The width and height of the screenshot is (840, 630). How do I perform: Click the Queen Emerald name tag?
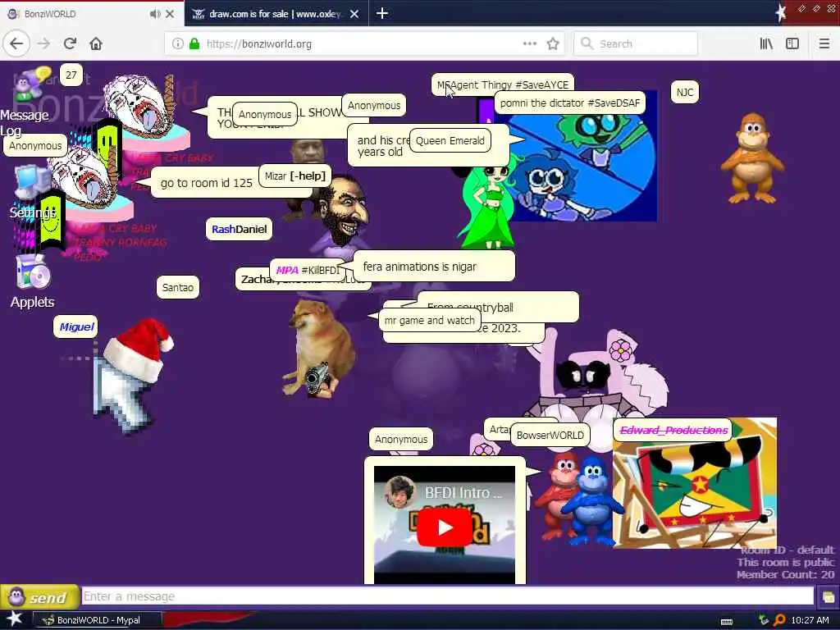tap(450, 140)
